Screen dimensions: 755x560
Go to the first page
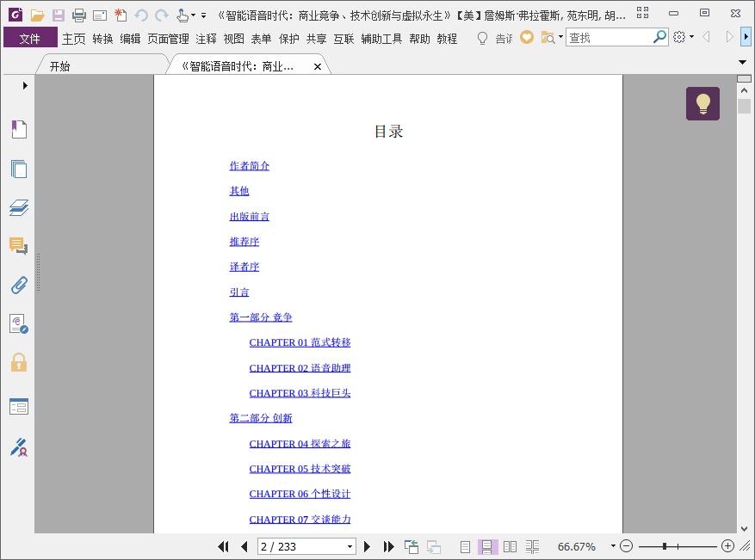pyautogui.click(x=223, y=546)
